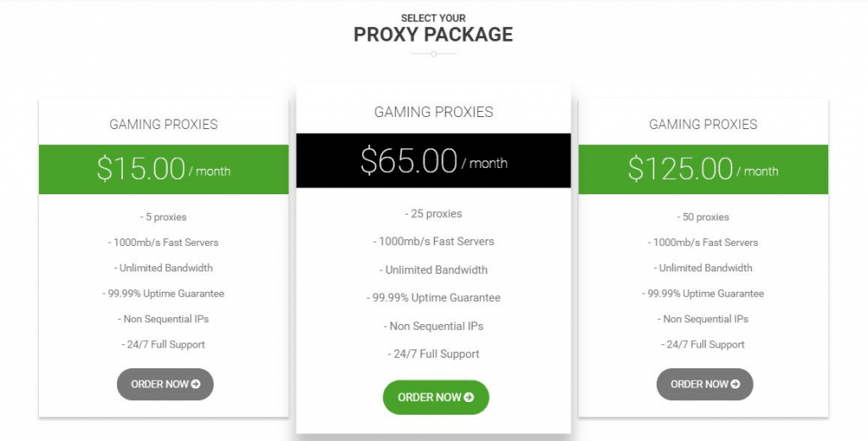This screenshot has height=441, width=868.
Task: Click the '5 proxies' feature line
Action: pyautogui.click(x=164, y=217)
